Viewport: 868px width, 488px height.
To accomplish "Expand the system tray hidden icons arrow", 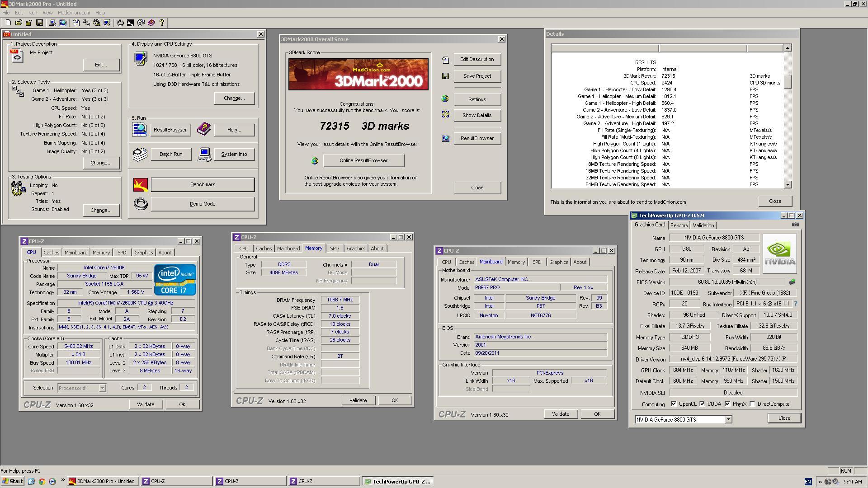I will click(820, 482).
